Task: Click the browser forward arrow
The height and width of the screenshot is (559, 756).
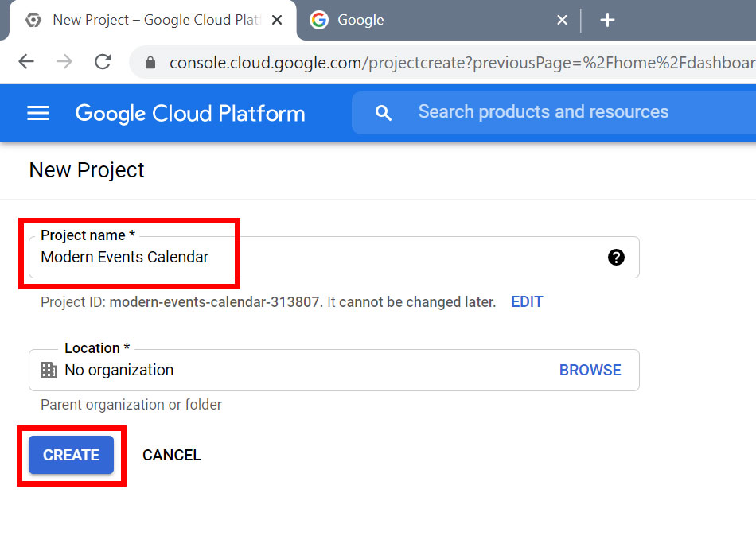Action: pos(64,62)
